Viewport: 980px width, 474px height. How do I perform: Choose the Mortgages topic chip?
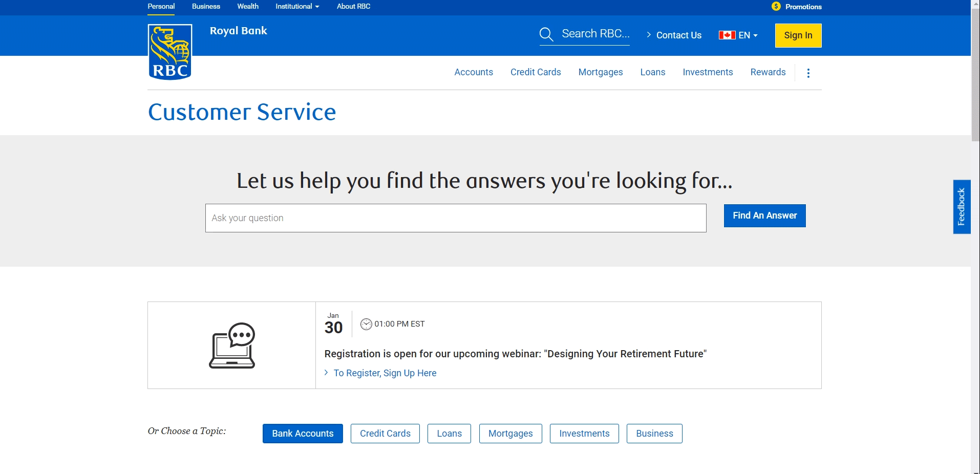[510, 434]
